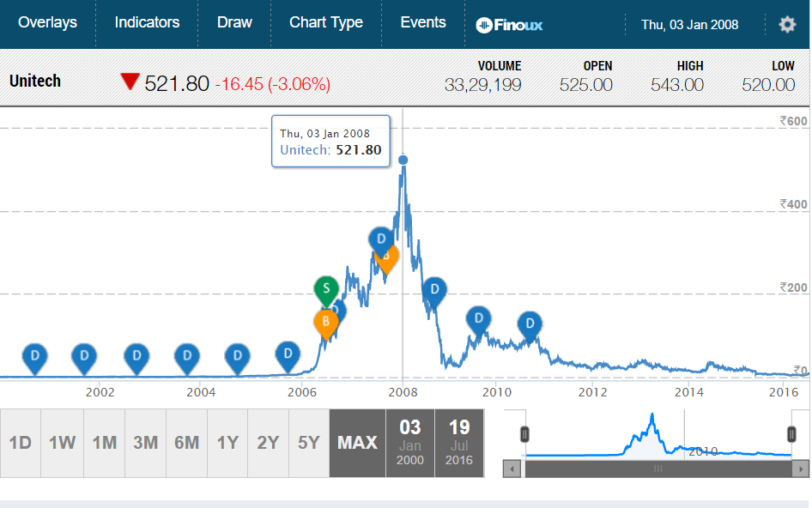The width and height of the screenshot is (812, 508).
Task: Select the MAX time range
Action: click(357, 443)
